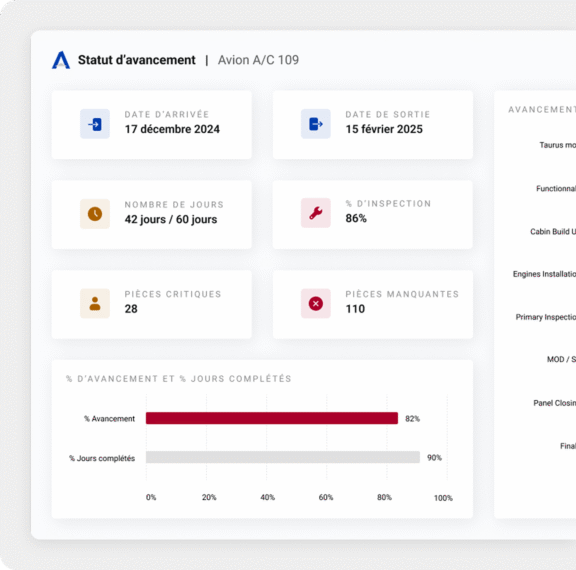Select the 42 jours / 60 jours value
The width and height of the screenshot is (576, 570).
point(171,219)
